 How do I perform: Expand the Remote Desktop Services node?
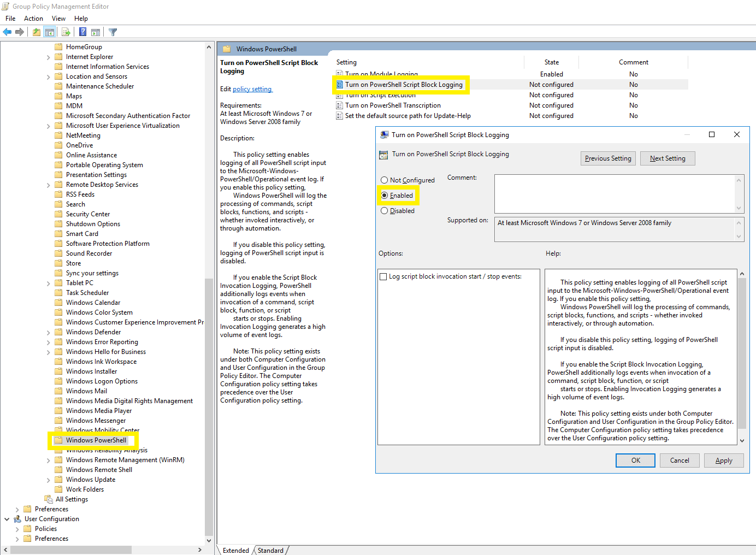48,184
